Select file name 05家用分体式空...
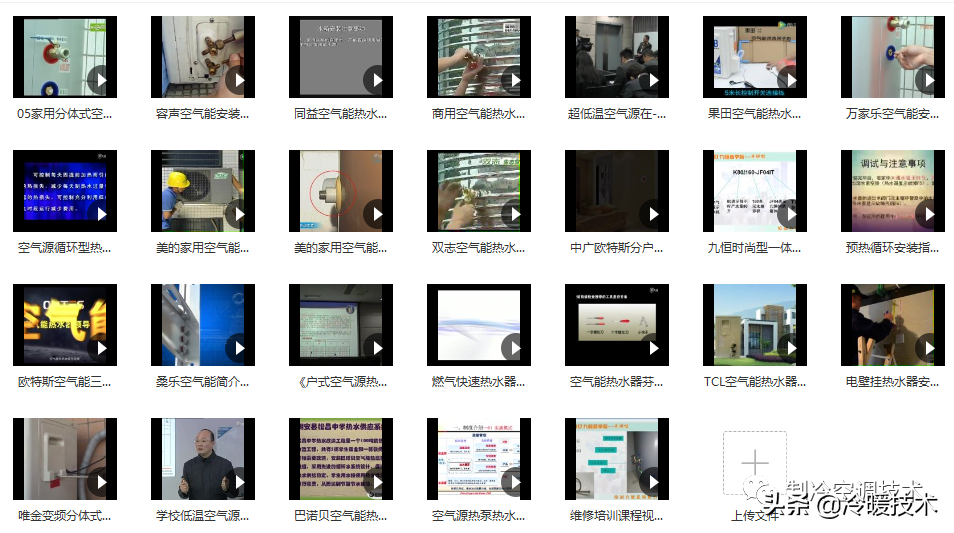This screenshot has width=954, height=533. click(x=64, y=114)
